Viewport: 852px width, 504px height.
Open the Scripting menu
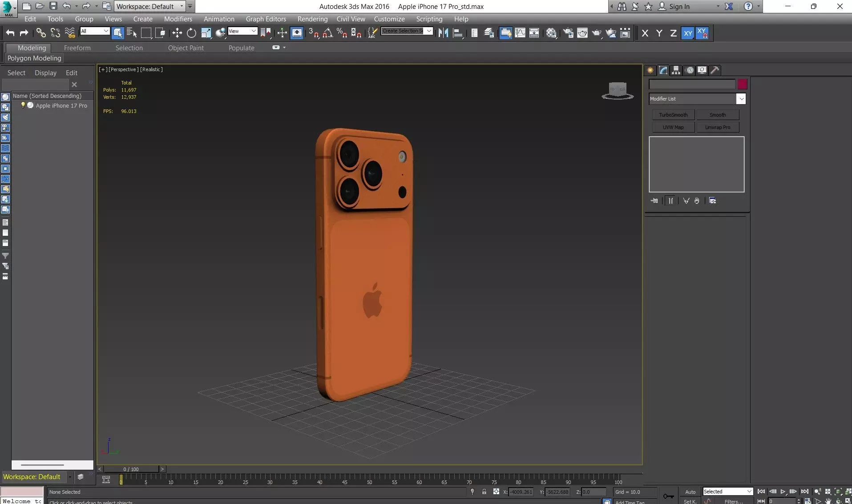429,19
